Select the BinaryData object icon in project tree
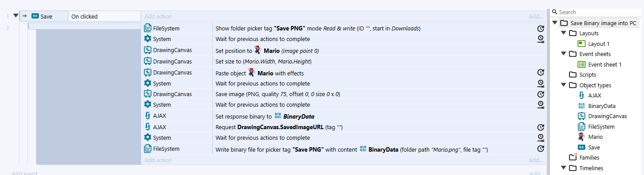 click(x=581, y=106)
